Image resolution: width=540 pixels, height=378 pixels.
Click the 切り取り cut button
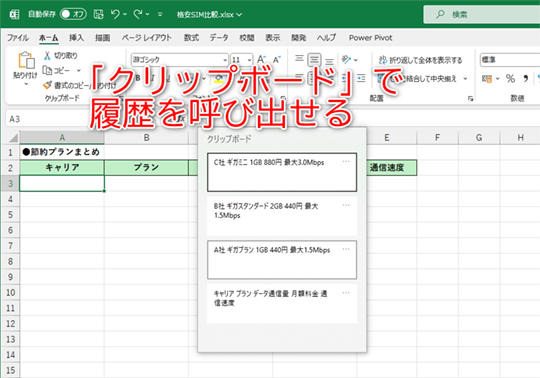[x=61, y=55]
